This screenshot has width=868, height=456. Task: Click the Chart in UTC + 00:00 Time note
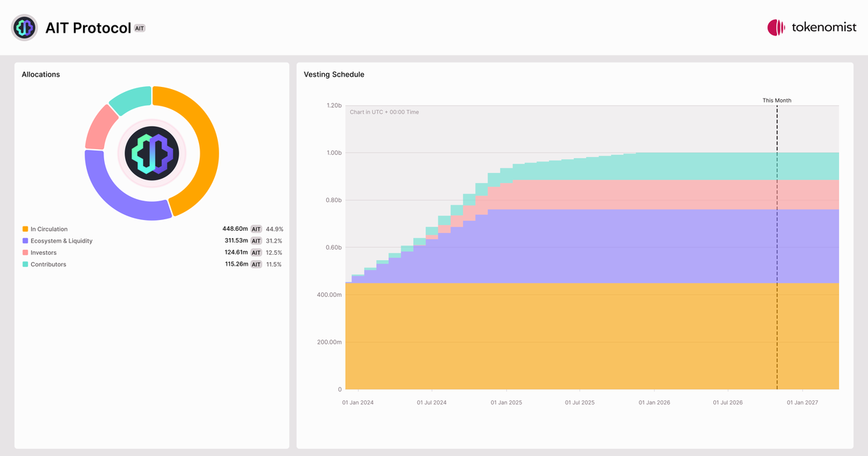click(384, 112)
